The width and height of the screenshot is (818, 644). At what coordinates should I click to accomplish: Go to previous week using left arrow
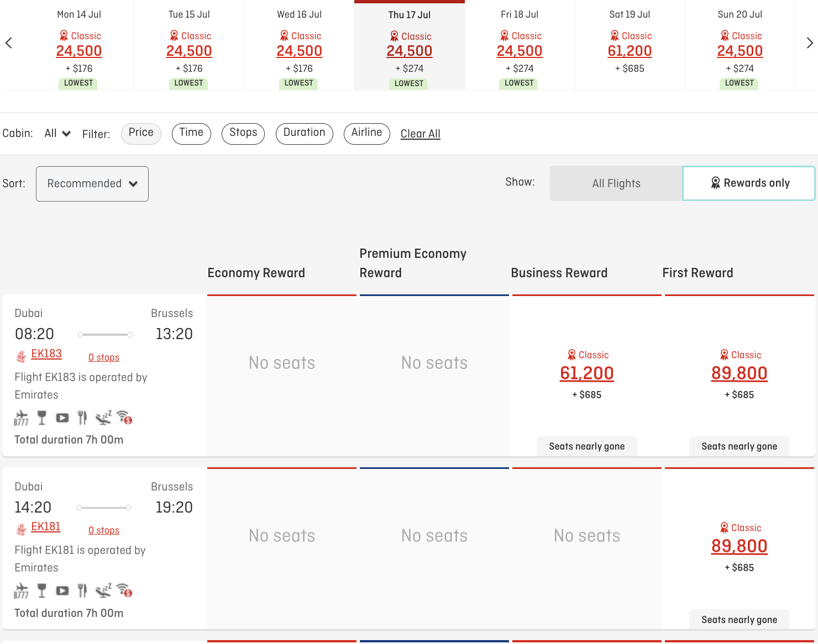(x=9, y=43)
